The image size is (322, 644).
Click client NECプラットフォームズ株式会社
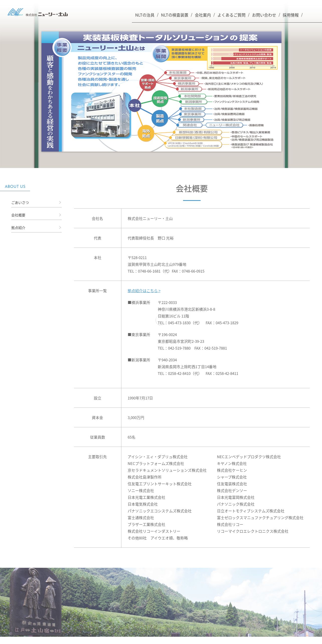156,463
